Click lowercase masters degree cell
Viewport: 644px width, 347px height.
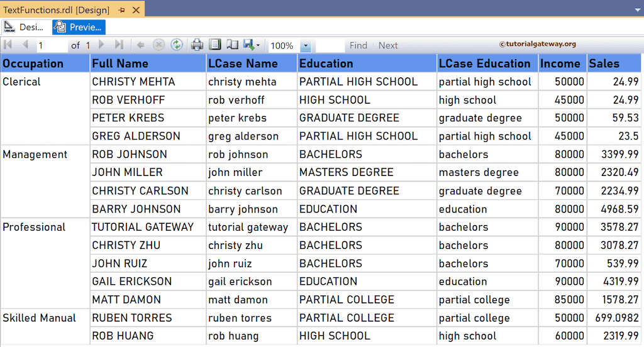coord(487,172)
